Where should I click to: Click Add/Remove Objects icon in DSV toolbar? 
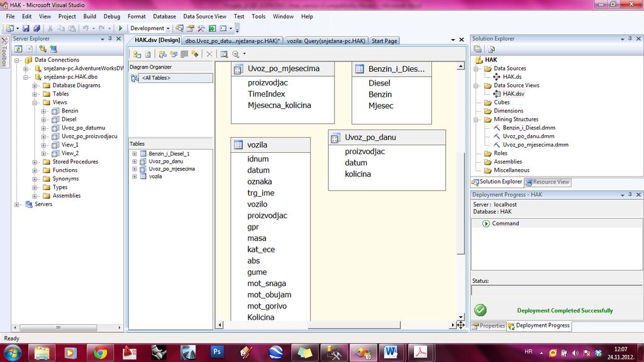pos(136,54)
